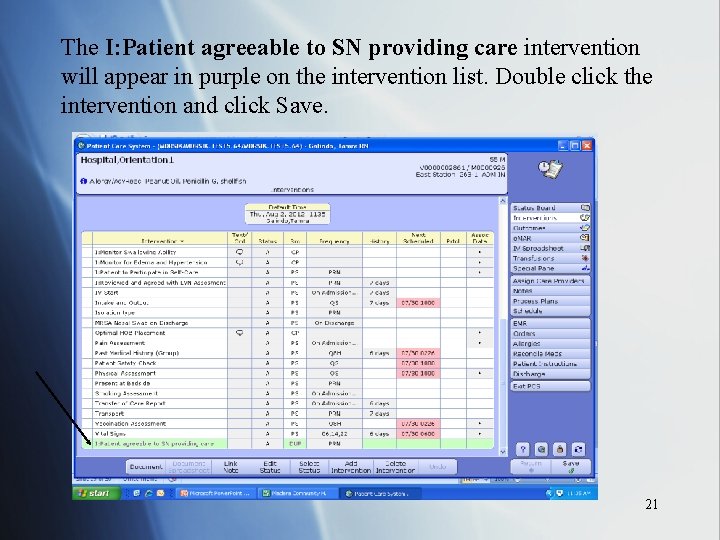Screen dimensions: 720x540
Task: Click the padlock icon in sidebar footer
Action: click(x=560, y=449)
